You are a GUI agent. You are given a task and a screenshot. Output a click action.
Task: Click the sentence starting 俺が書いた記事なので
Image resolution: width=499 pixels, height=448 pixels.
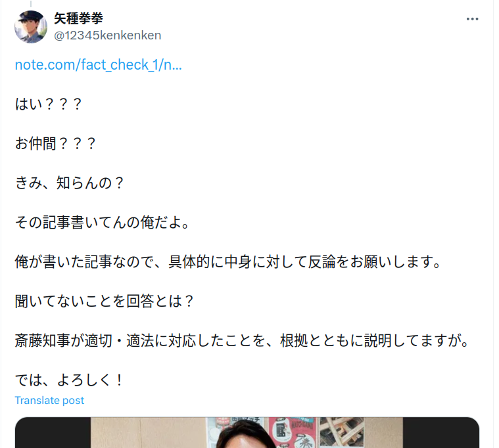pos(228,261)
